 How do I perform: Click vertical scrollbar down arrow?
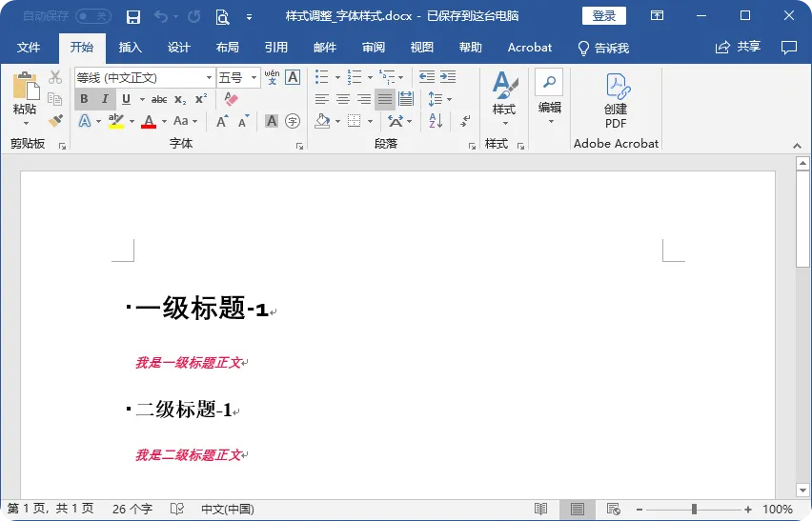802,490
